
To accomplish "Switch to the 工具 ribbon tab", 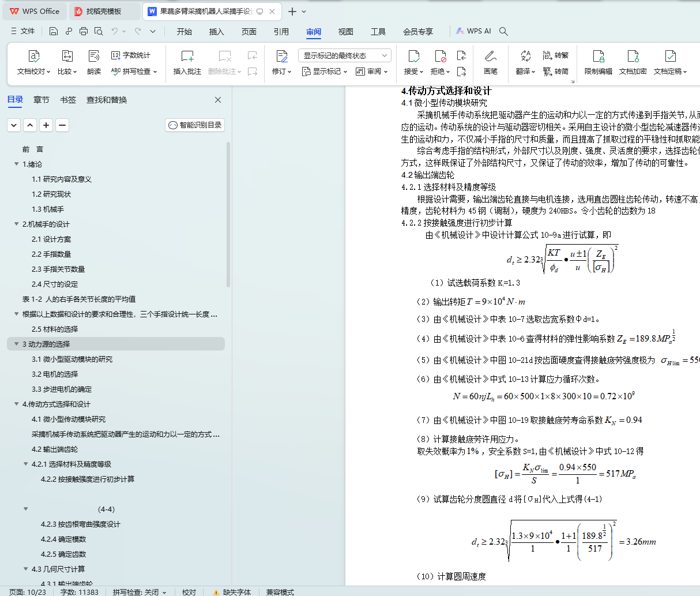I will (x=378, y=32).
